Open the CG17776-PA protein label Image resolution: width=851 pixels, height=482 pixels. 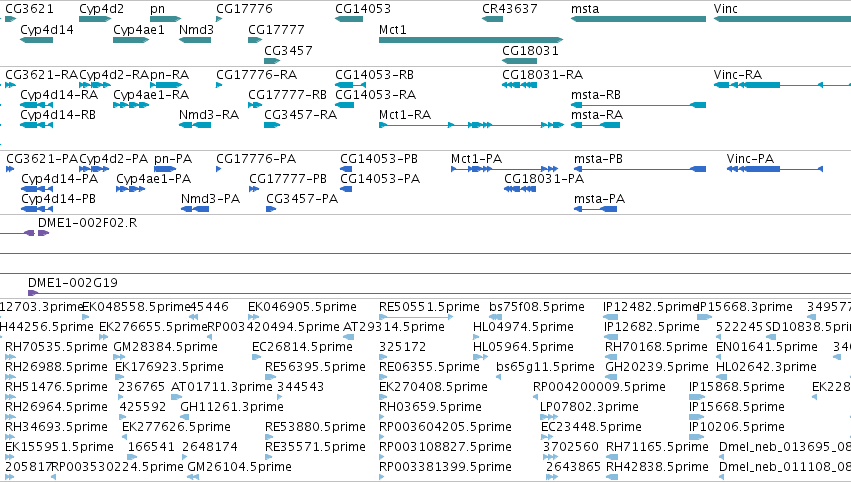pos(256,159)
